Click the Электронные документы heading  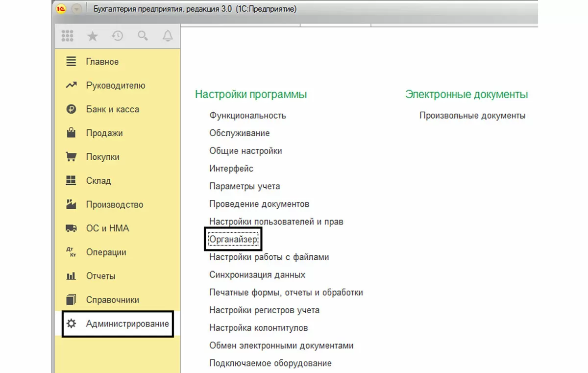point(466,94)
